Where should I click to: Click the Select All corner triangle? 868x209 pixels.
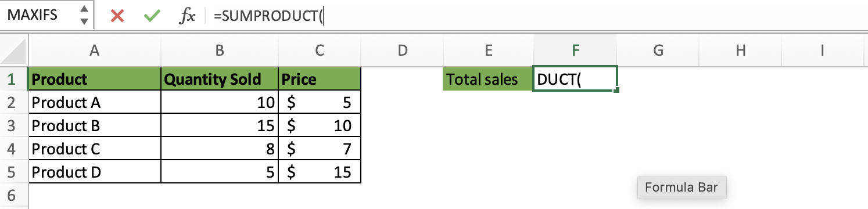[14, 51]
